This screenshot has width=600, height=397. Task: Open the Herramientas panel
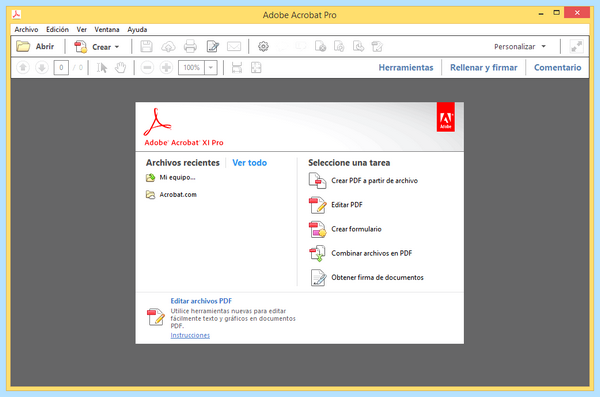406,68
